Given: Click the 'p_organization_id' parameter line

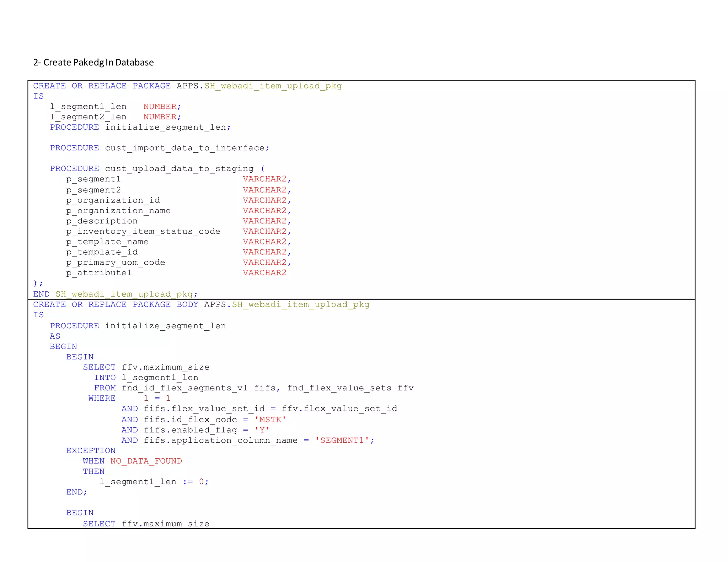Looking at the screenshot, I should tap(178, 200).
